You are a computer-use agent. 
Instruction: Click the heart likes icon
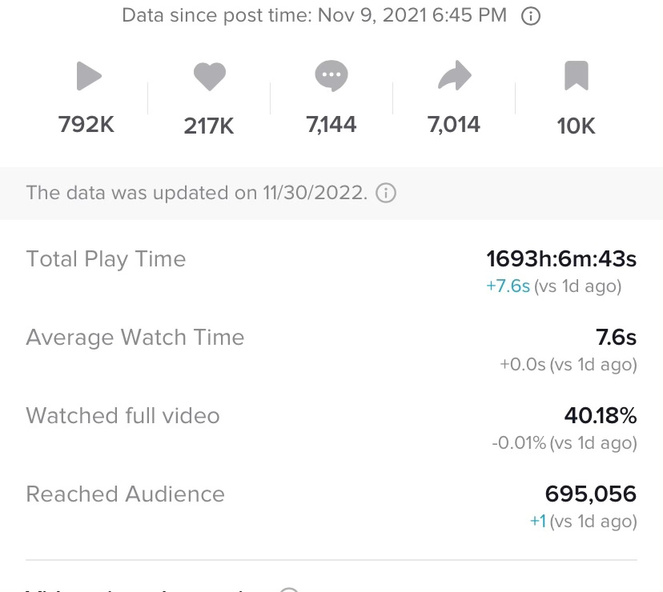click(x=209, y=76)
